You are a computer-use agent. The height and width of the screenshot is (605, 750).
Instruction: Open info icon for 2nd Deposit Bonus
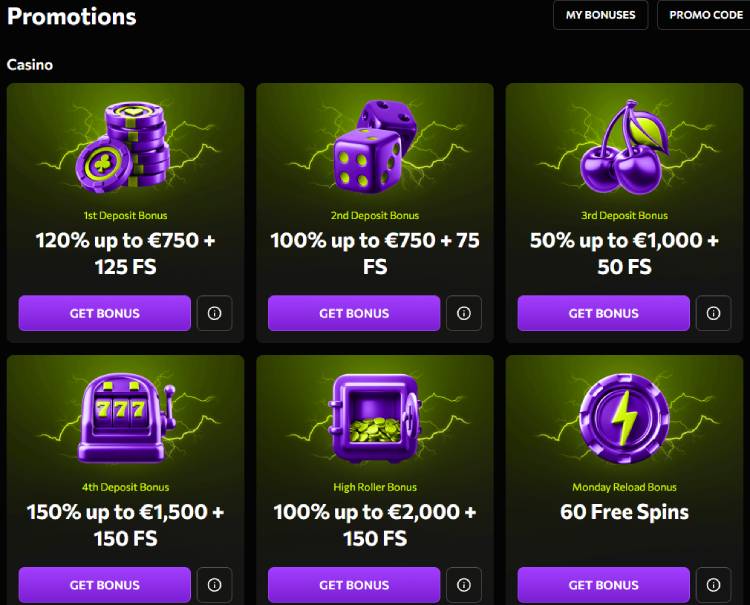click(x=463, y=313)
